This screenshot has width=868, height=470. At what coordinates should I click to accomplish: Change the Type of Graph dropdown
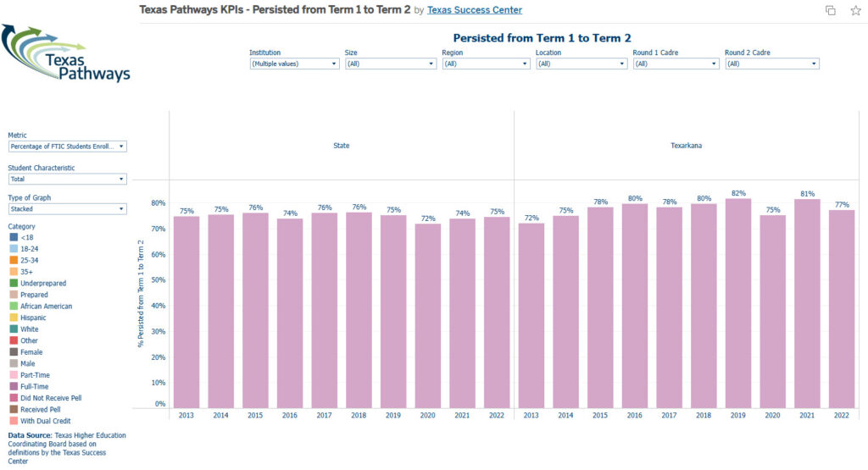pyautogui.click(x=67, y=208)
